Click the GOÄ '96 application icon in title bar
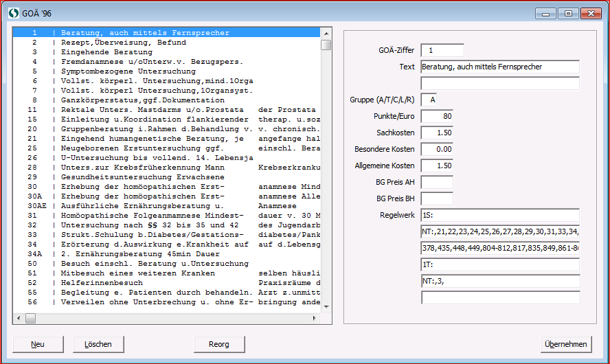The height and width of the screenshot is (364, 610). (13, 13)
